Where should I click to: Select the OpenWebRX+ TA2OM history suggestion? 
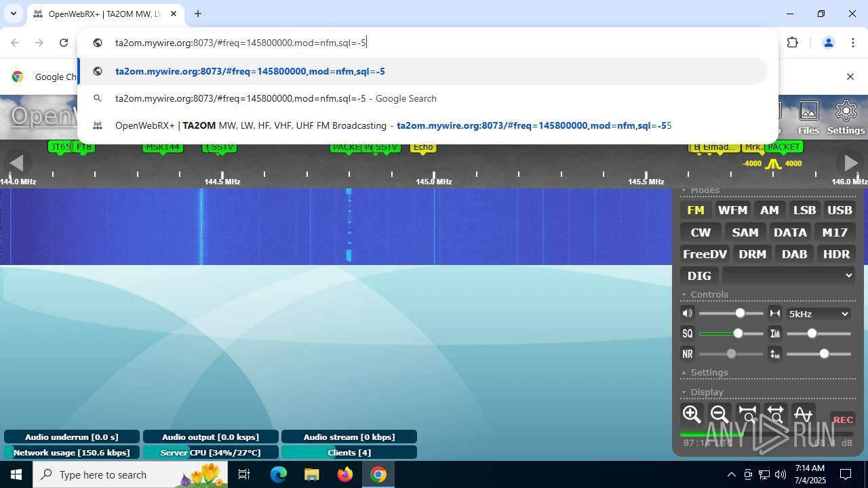pos(422,125)
